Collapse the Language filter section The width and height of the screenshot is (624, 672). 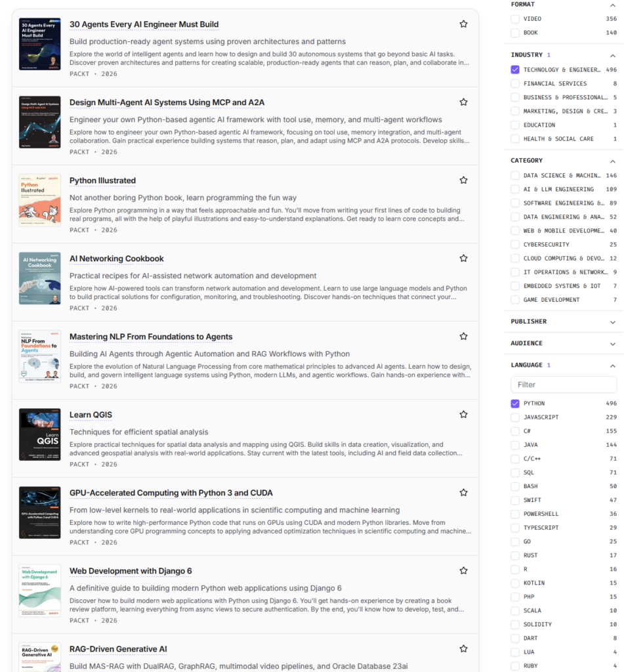click(x=612, y=366)
